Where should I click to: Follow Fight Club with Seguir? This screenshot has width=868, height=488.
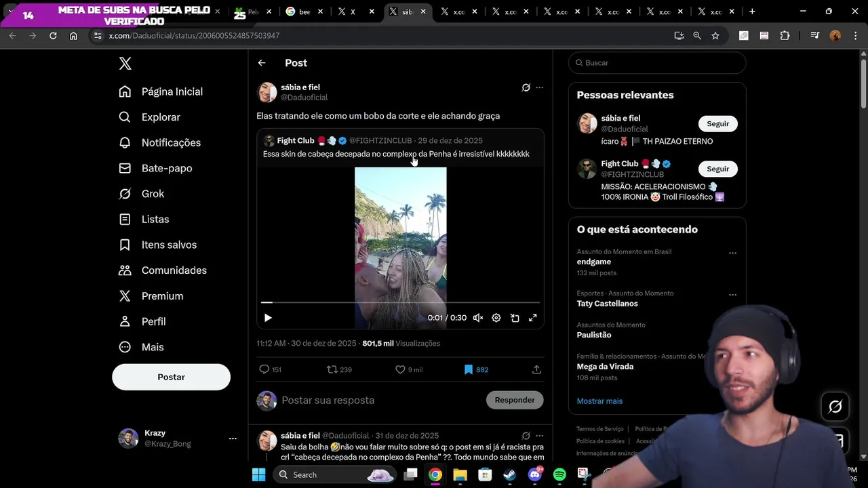coord(718,169)
